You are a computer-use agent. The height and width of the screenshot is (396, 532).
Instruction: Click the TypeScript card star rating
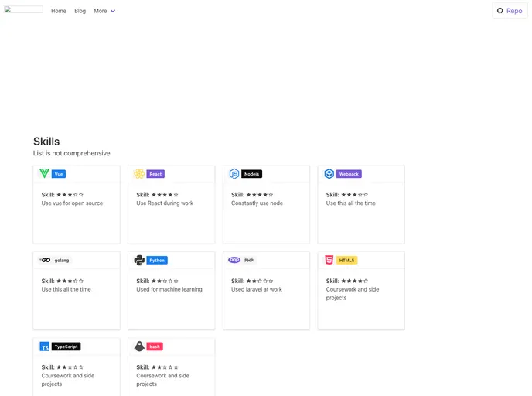click(70, 367)
